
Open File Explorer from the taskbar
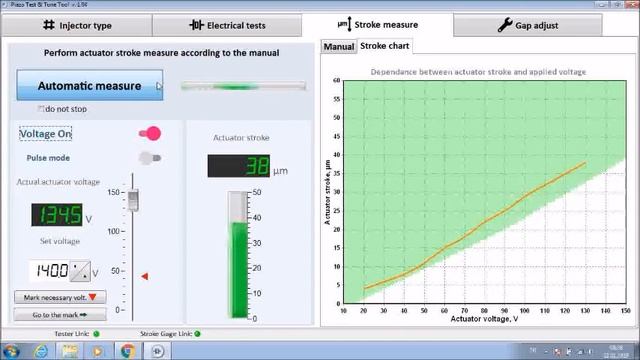point(69,351)
